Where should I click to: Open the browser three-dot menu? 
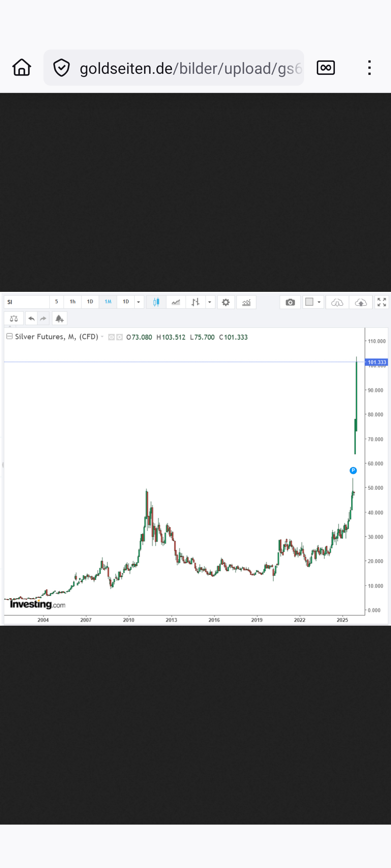click(x=369, y=68)
